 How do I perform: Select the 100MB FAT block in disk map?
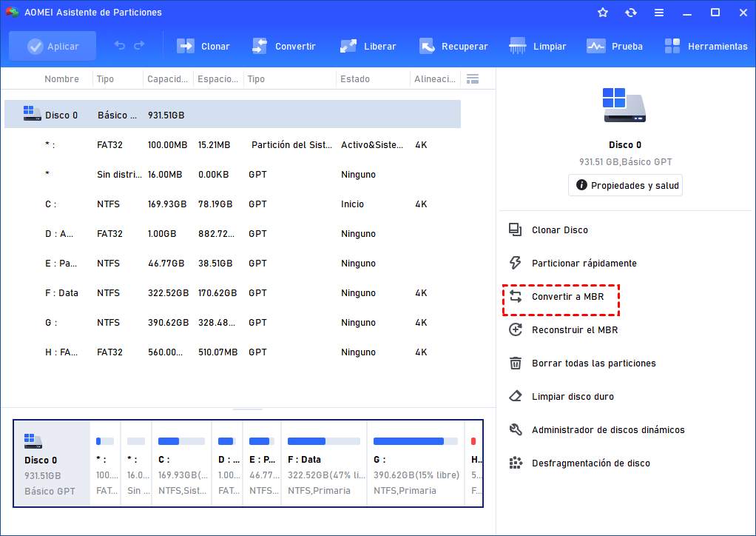[x=106, y=463]
